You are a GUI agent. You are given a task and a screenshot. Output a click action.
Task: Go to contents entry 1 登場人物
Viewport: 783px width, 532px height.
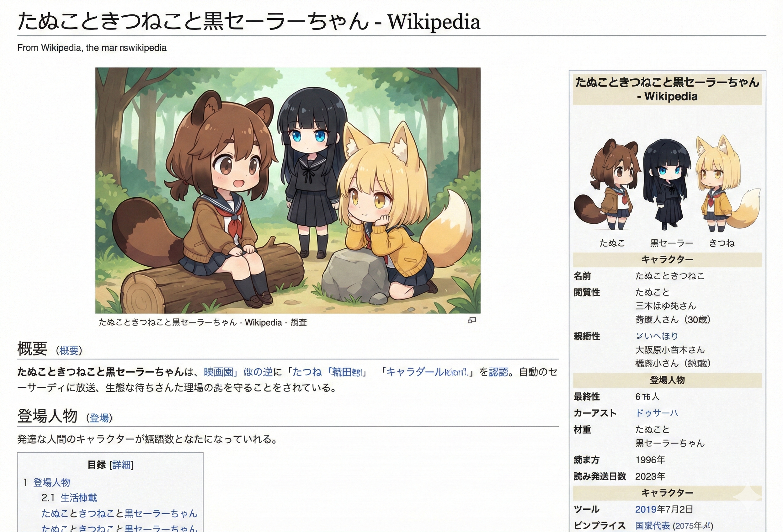pyautogui.click(x=51, y=482)
